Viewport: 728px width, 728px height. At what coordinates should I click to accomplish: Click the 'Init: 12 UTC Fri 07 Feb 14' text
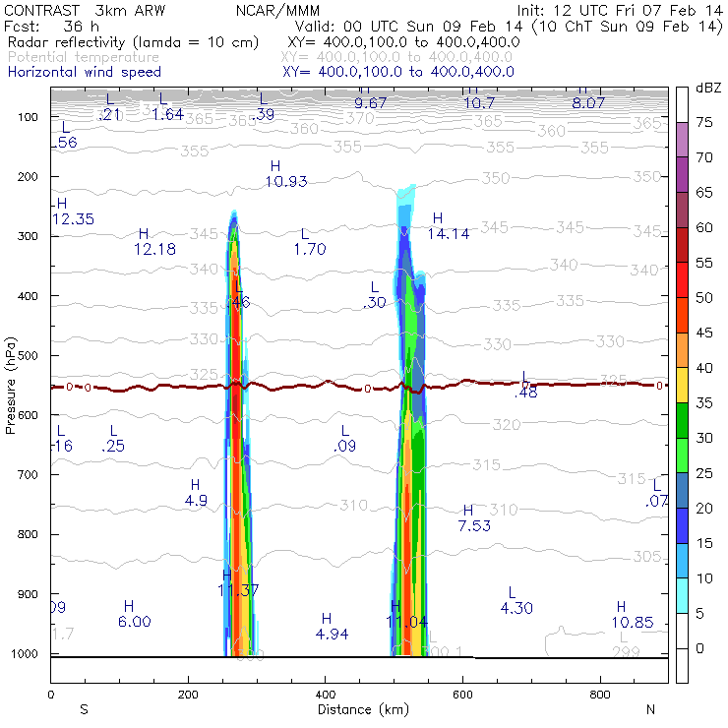(620, 10)
